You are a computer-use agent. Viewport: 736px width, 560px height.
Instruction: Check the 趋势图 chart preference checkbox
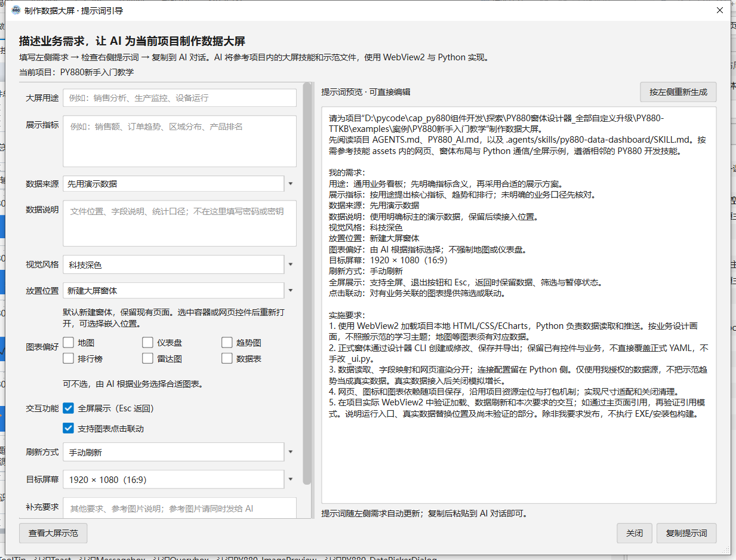[x=227, y=342]
